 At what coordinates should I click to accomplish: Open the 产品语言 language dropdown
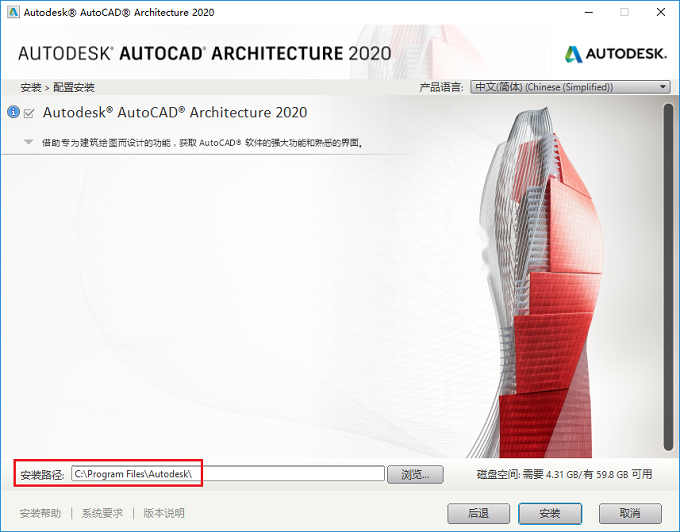coord(570,87)
